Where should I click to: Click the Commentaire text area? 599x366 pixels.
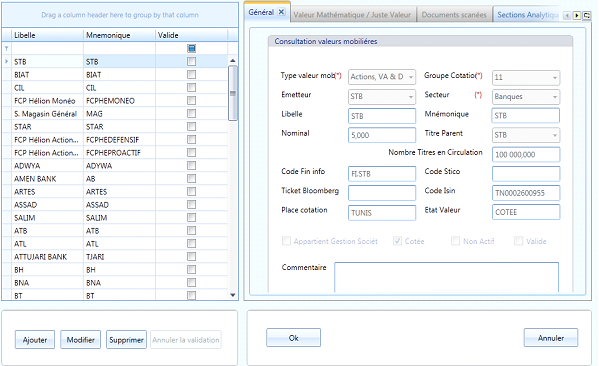click(447, 277)
